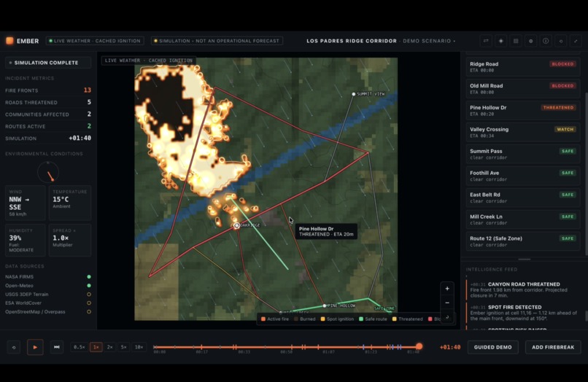The image size is (588, 382).
Task: Select the Mill Creek Ln route card
Action: pyautogui.click(x=523, y=219)
